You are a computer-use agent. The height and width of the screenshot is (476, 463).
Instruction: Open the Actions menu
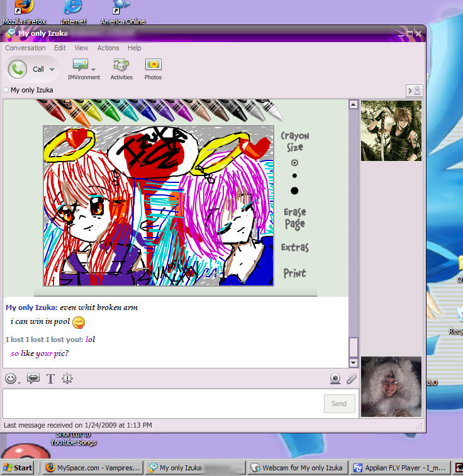tap(108, 48)
